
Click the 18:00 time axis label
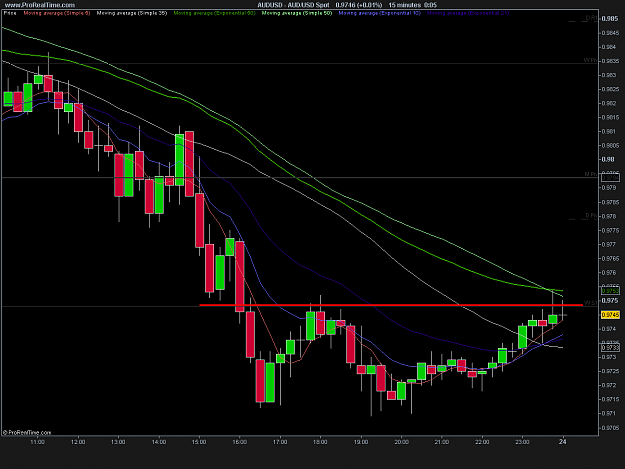(x=320, y=442)
